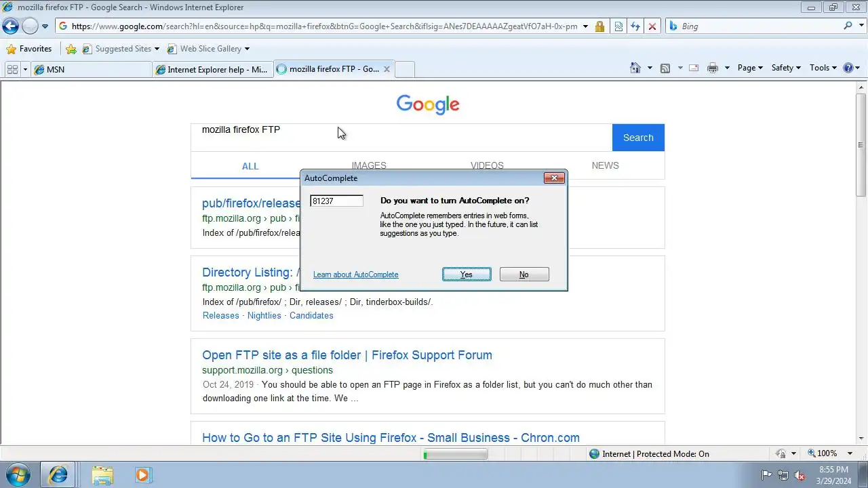This screenshot has height=488, width=868.
Task: Select the NEWS results tab
Action: point(605,165)
